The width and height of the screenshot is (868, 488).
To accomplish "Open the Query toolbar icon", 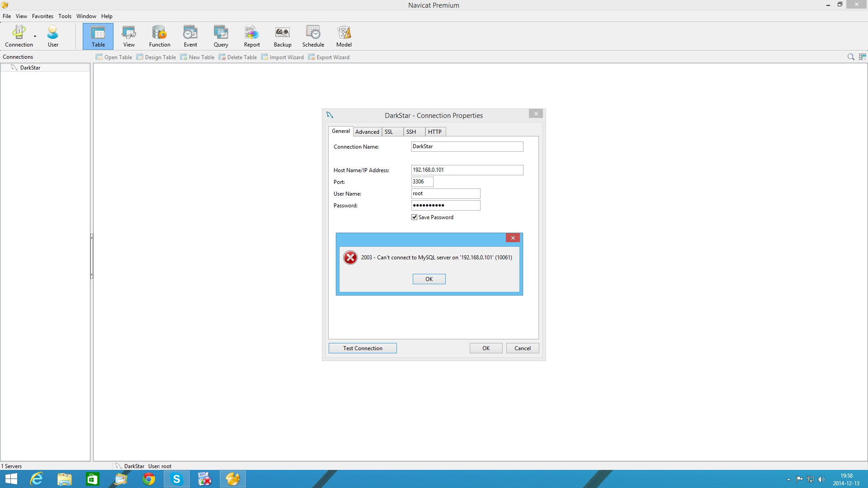I will [221, 36].
